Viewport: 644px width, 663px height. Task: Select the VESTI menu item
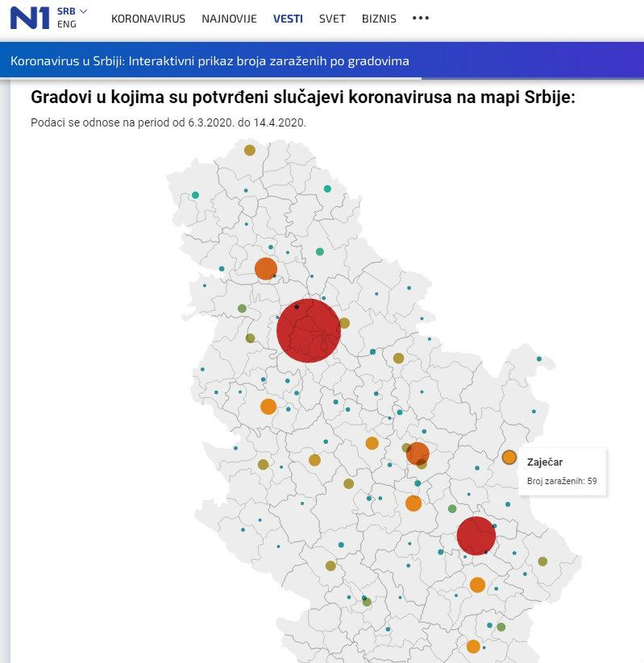(288, 19)
